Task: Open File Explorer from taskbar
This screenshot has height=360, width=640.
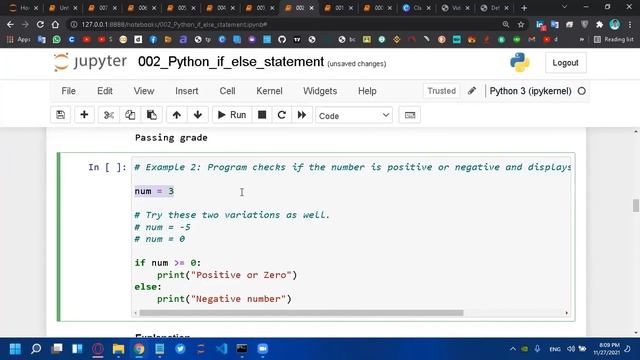Action: tap(118, 349)
